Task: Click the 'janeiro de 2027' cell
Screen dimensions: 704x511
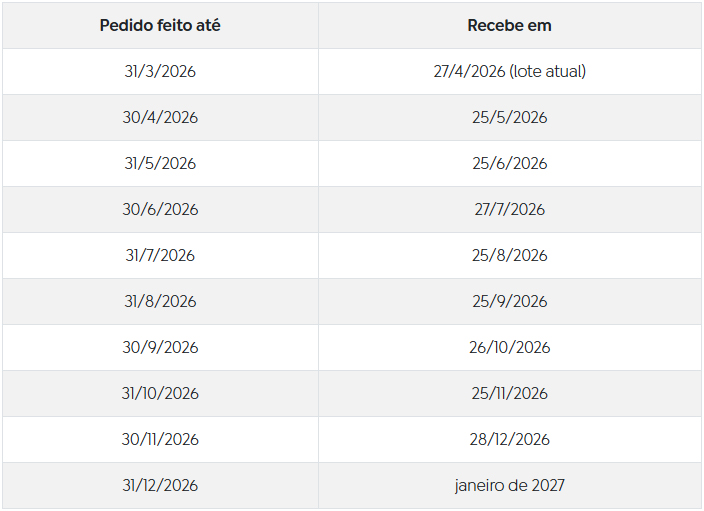Action: [x=510, y=486]
